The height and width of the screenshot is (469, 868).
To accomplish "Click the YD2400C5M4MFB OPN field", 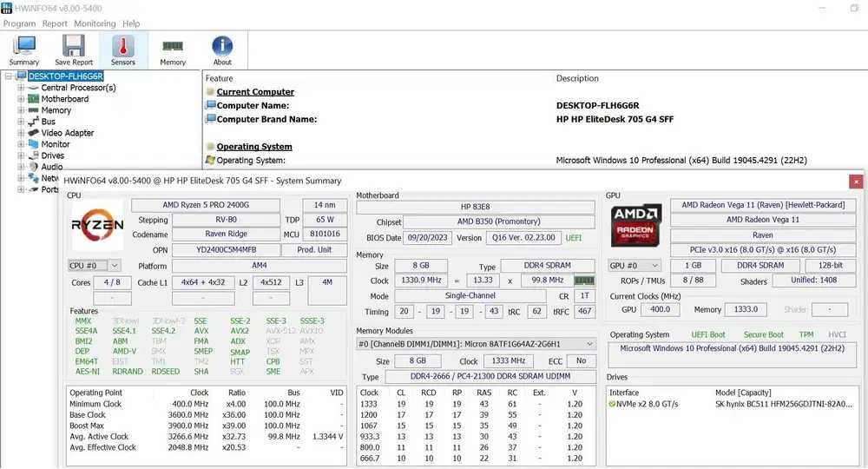I will point(226,250).
